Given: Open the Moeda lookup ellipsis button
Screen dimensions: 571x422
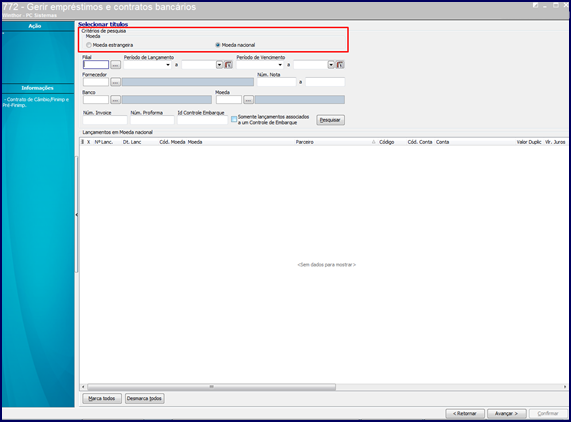Looking at the screenshot, I should click(248, 100).
